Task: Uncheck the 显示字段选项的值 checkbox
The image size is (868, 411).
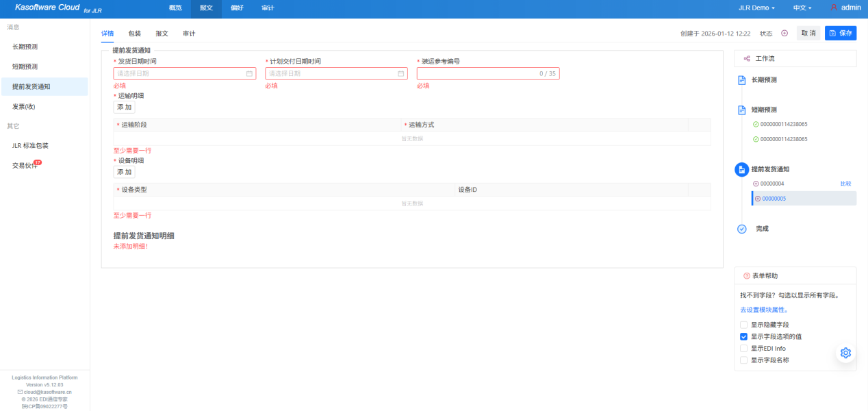Action: [743, 336]
